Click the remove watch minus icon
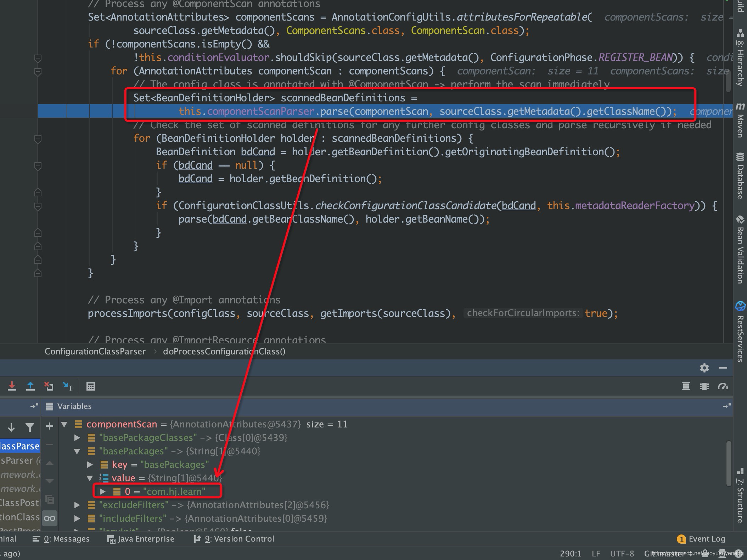This screenshot has height=560, width=747. point(50,444)
